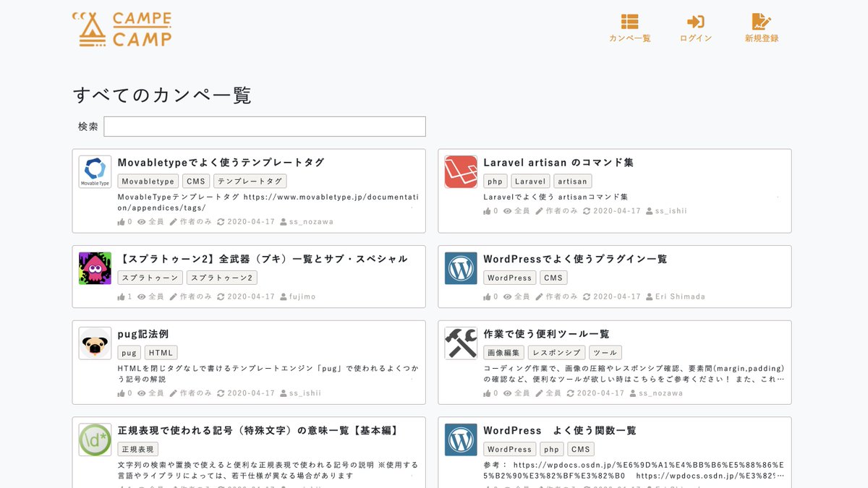
Task: Open the pug記法例 title
Action: pyautogui.click(x=143, y=334)
